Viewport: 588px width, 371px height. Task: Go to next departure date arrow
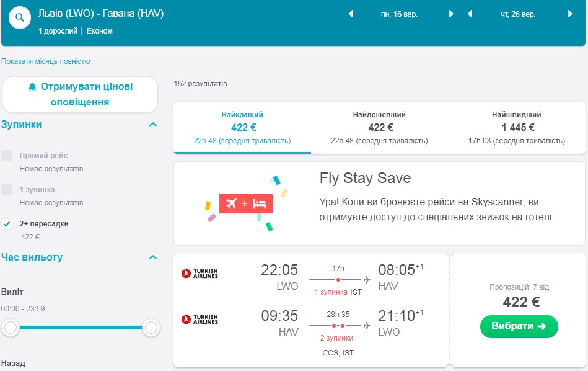pyautogui.click(x=450, y=14)
